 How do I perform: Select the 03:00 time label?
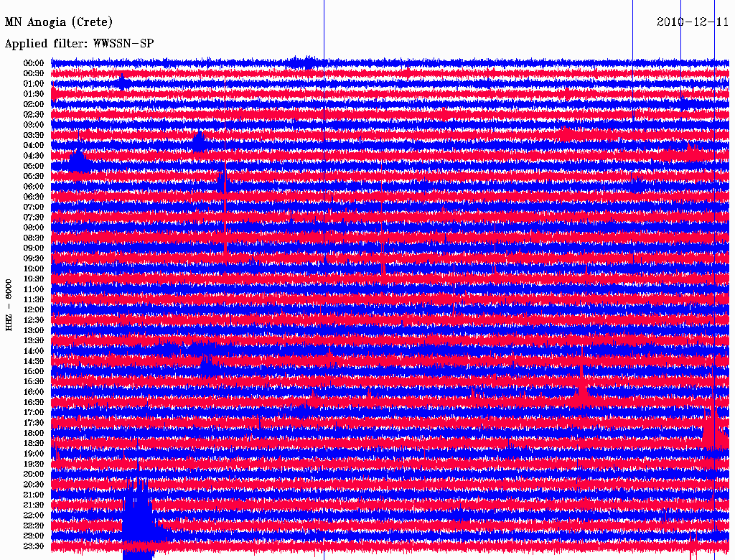tap(34, 125)
